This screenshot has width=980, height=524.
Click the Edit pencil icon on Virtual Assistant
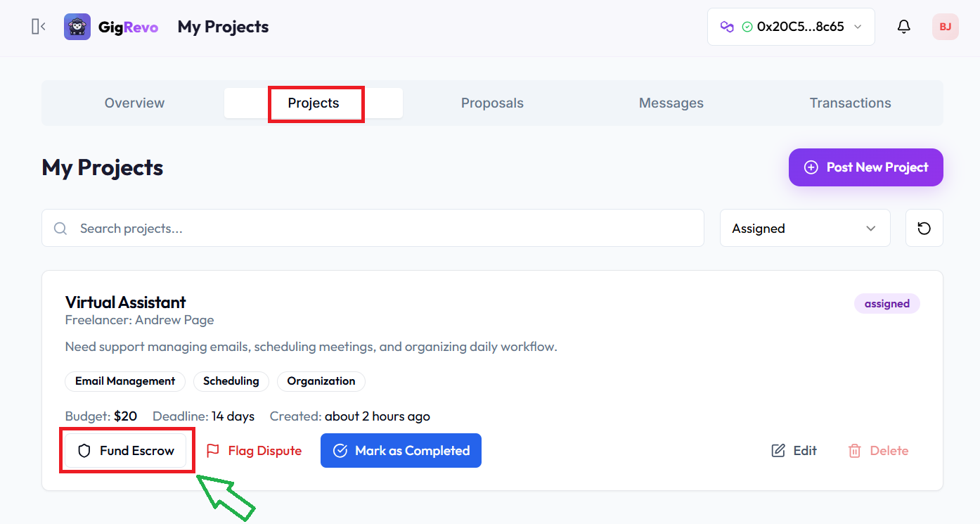click(x=778, y=450)
